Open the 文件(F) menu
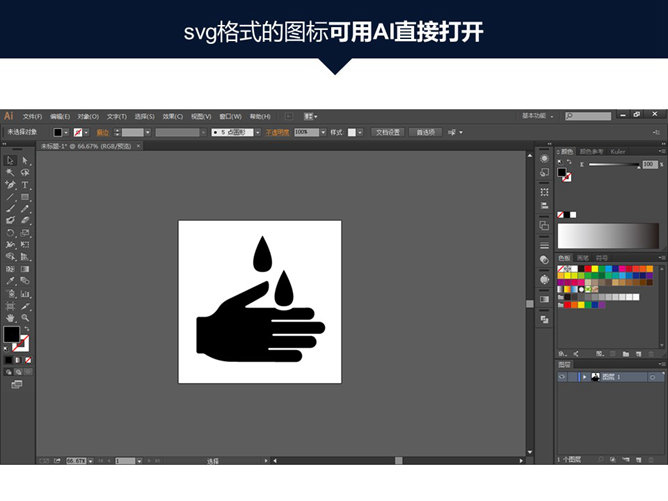668x501 pixels. click(33, 116)
